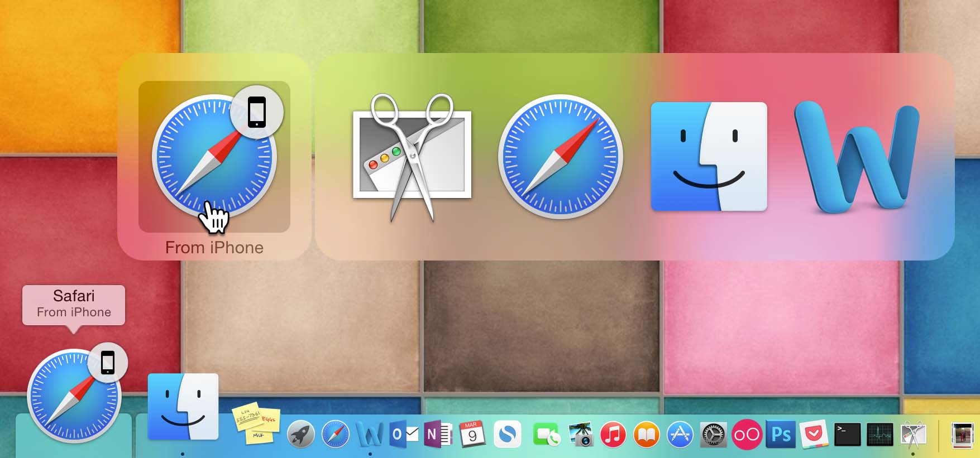Open Stickies yellow notes in the Dock
The width and height of the screenshot is (980, 458).
256,423
